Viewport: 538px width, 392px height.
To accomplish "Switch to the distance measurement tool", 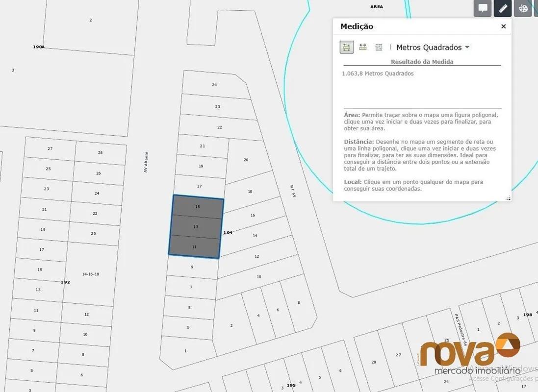I will pos(363,47).
